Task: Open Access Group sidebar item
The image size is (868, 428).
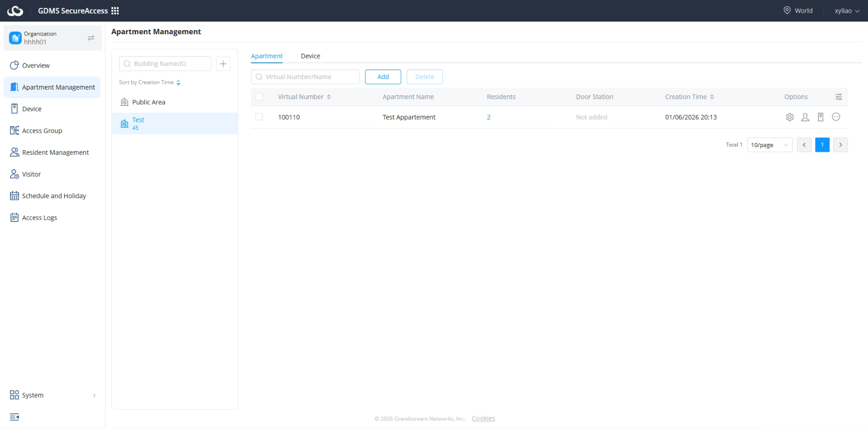Action: [52, 131]
